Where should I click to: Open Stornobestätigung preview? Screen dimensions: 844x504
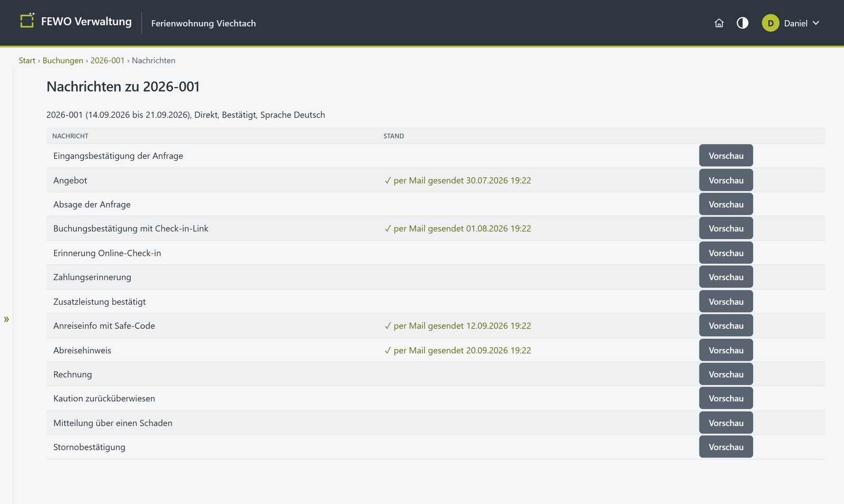726,447
